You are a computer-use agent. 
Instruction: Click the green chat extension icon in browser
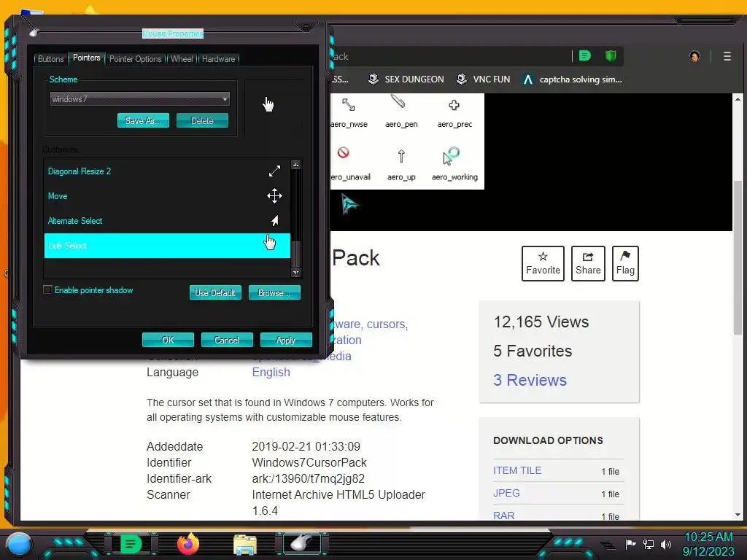pyautogui.click(x=584, y=55)
